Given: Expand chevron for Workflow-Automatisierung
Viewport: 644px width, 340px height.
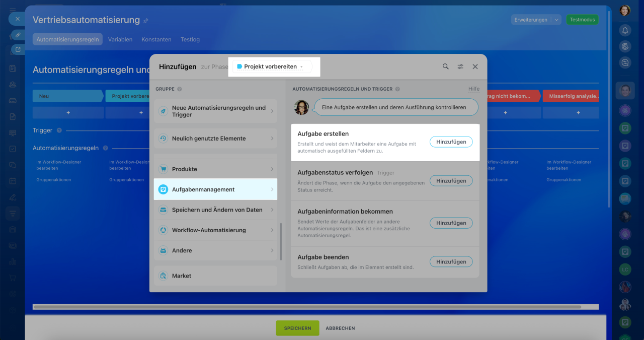Looking at the screenshot, I should [x=272, y=230].
